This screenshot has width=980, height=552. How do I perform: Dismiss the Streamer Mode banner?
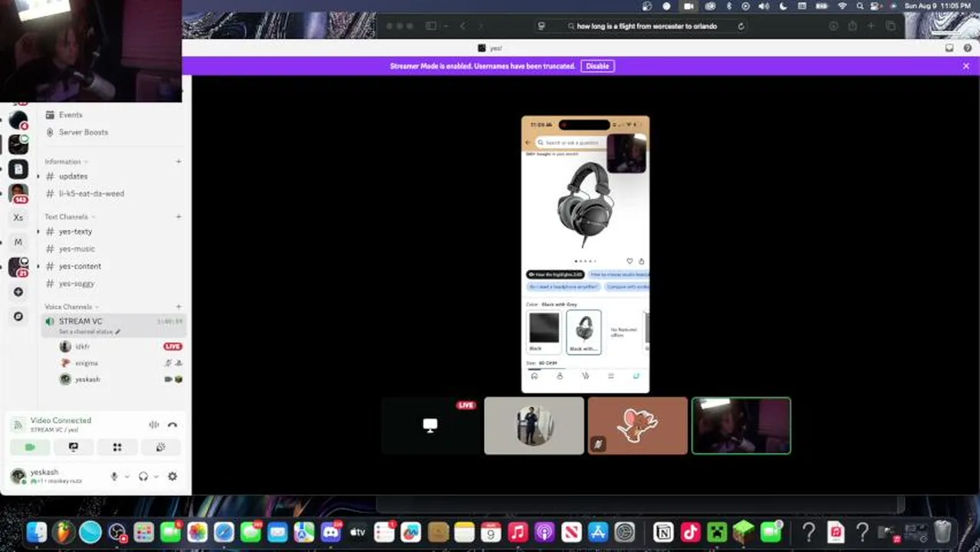[966, 66]
